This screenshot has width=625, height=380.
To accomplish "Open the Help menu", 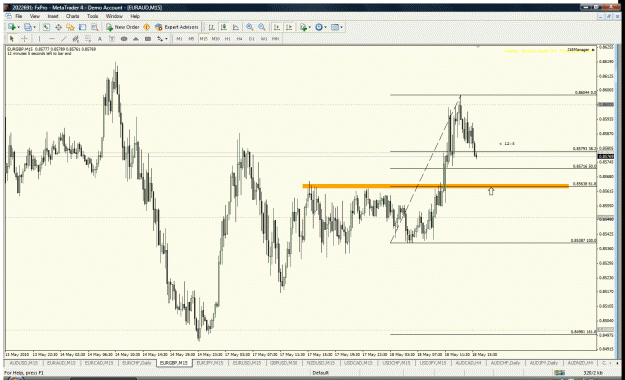I will click(135, 16).
